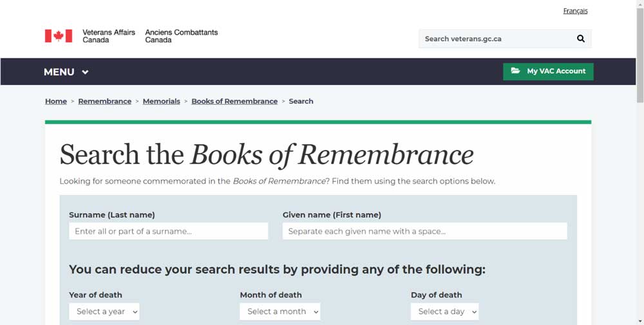Open the Memorials breadcrumb link
Image resolution: width=644 pixels, height=325 pixels.
162,101
